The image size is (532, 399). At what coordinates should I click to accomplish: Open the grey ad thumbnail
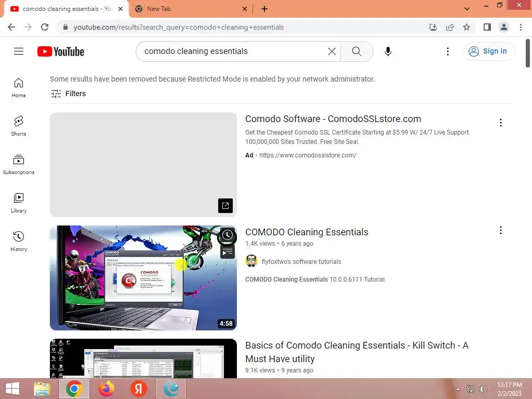pos(143,165)
